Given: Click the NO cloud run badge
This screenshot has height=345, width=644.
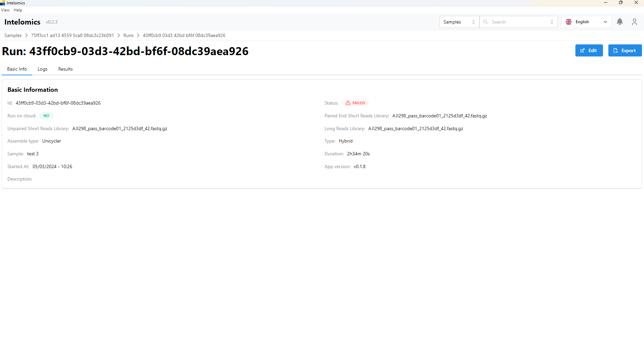Looking at the screenshot, I should coord(46,116).
